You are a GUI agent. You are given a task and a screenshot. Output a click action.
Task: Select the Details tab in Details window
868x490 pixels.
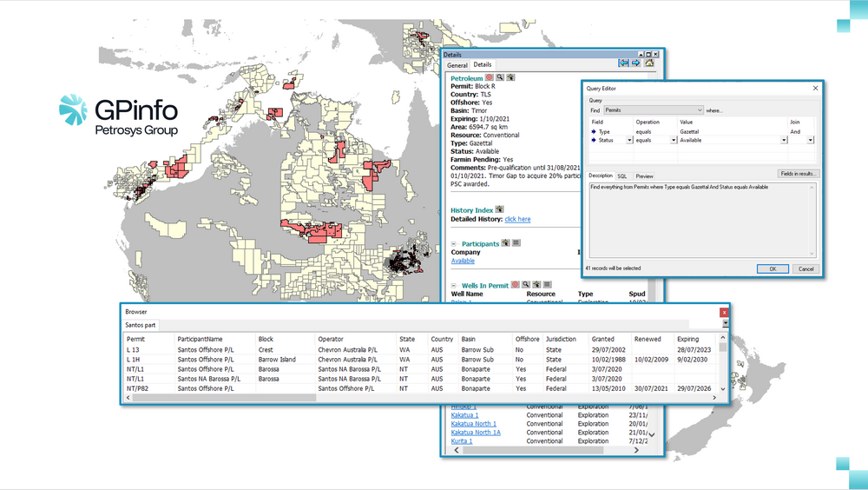(x=482, y=65)
